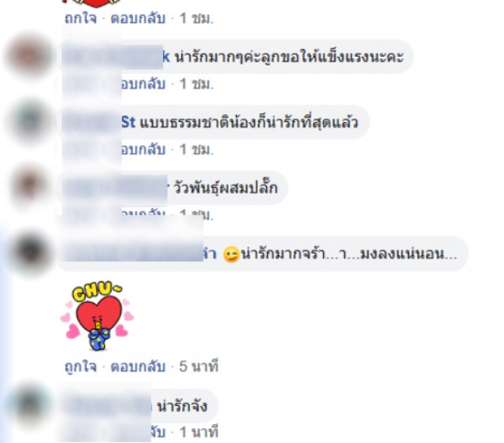
Task: Open avatar beside the น่ารักมากจร้า comment
Action: [30, 254]
